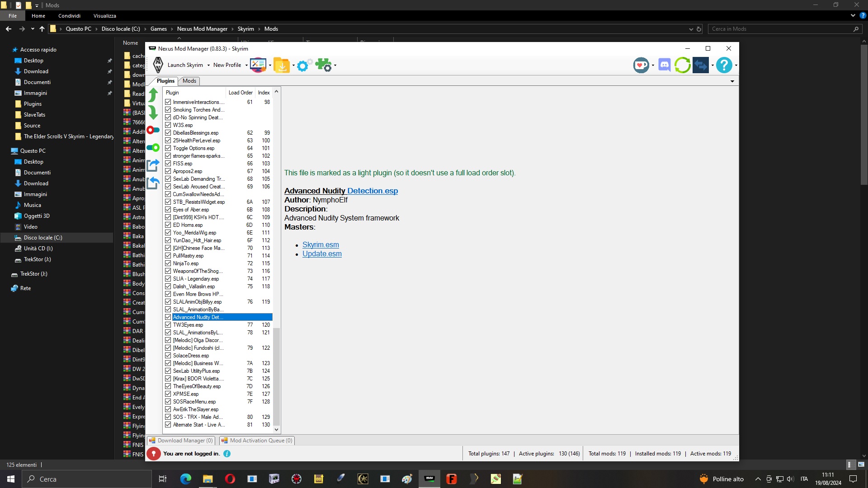Viewport: 868px width, 488px height.
Task: Uncheck the W3S.esp plugin checkbox
Action: [x=168, y=125]
